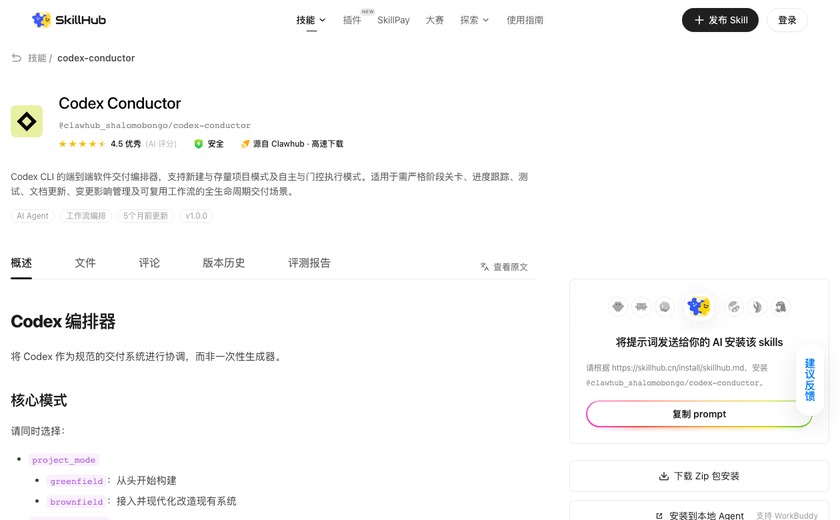
Task: Click the 登录 button
Action: [787, 20]
